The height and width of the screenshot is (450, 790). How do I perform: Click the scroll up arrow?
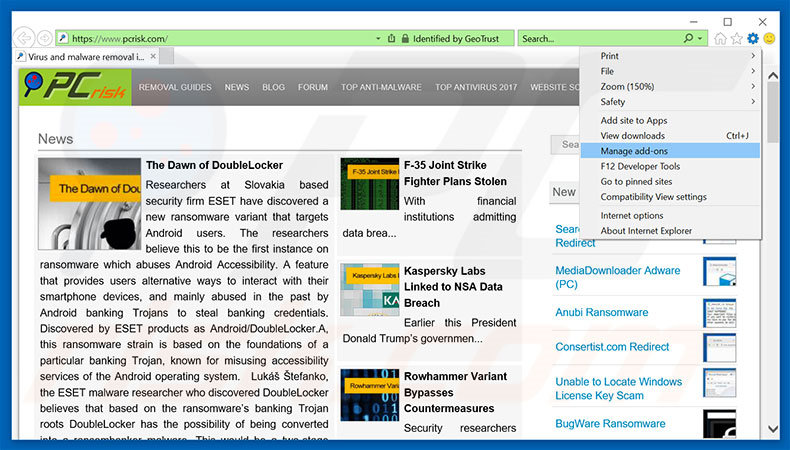pyautogui.click(x=772, y=76)
